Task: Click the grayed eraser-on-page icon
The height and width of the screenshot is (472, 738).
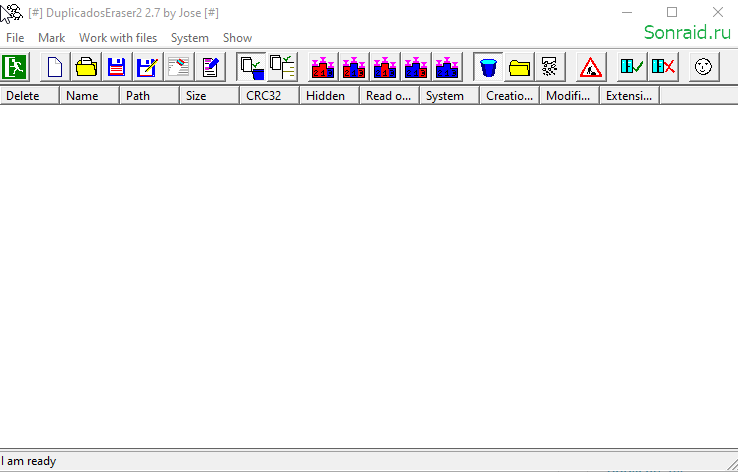Action: pyautogui.click(x=178, y=67)
